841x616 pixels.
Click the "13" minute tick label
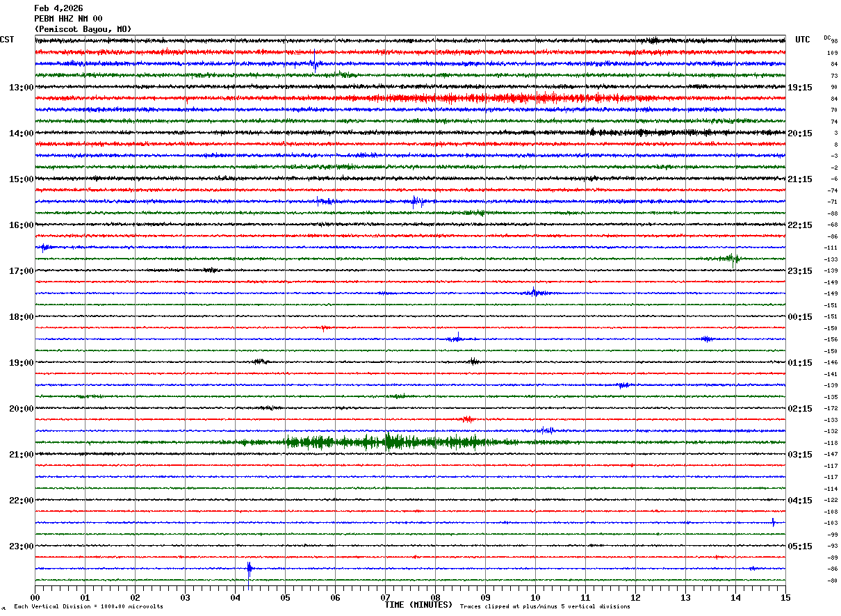685,598
